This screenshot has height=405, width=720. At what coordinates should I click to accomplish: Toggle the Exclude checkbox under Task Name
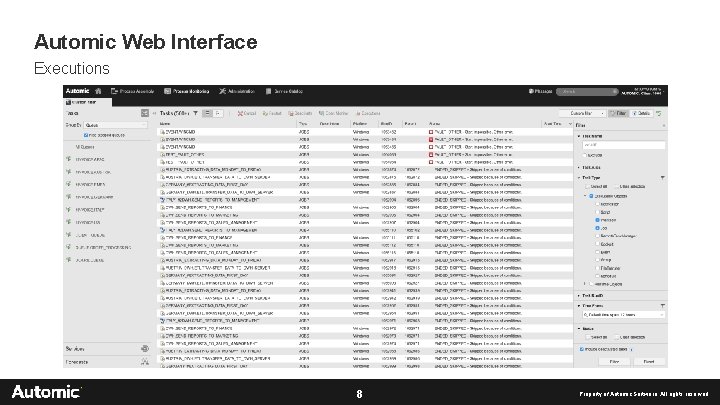coord(585,155)
